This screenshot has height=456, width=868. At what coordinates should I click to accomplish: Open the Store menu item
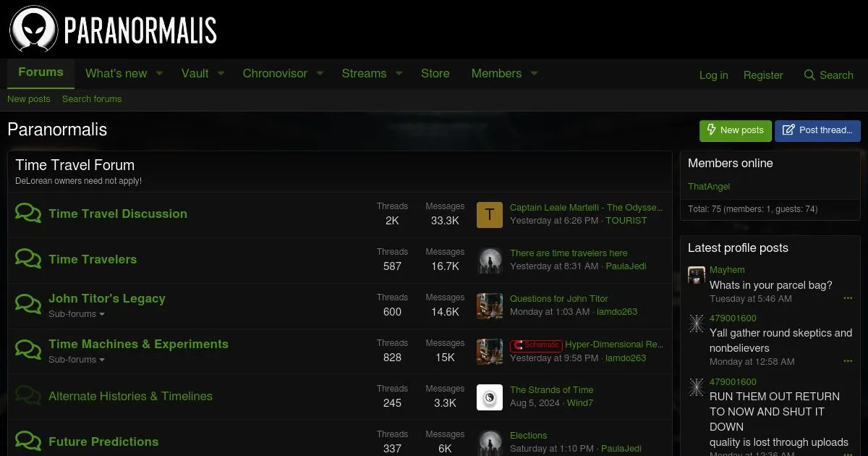tap(435, 73)
